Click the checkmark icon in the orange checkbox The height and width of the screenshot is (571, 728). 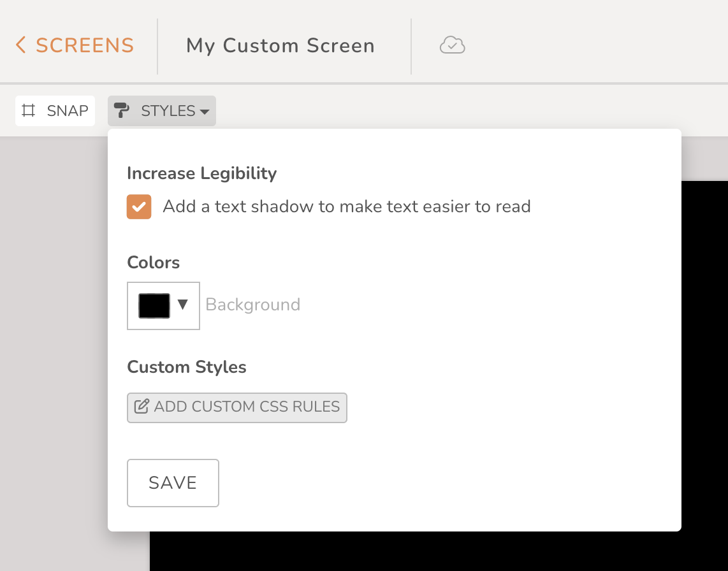point(139,206)
